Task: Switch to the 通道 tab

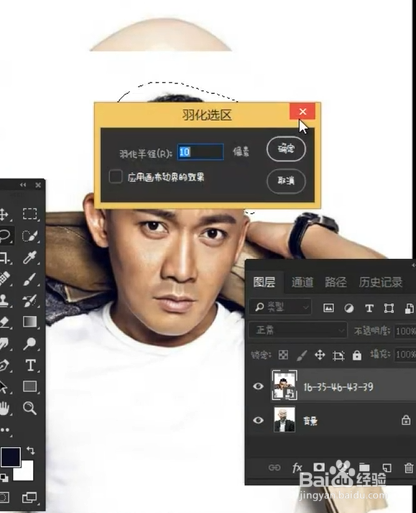Action: [302, 282]
